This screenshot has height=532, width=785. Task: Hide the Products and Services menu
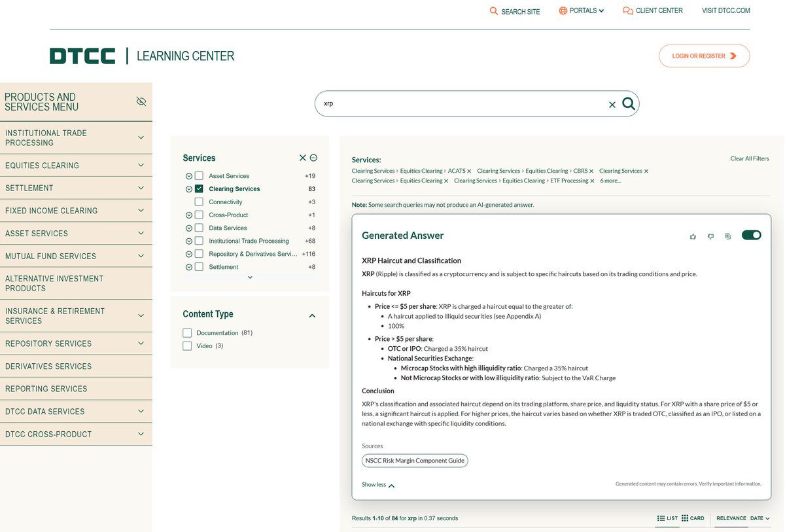point(141,101)
